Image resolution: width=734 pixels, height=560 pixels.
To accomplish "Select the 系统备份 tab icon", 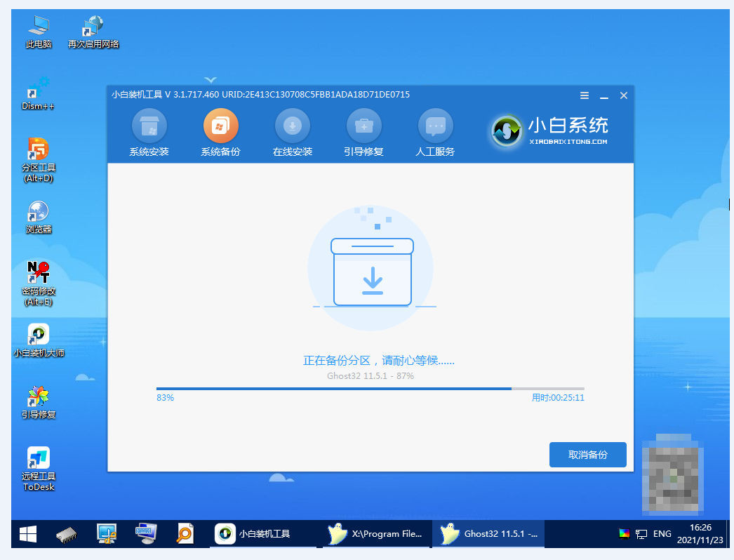I will pyautogui.click(x=220, y=127).
